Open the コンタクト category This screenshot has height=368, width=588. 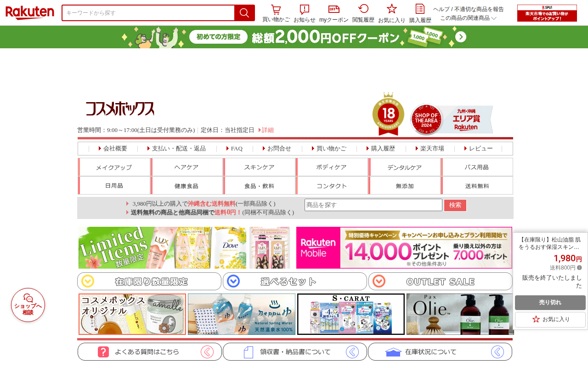click(332, 185)
